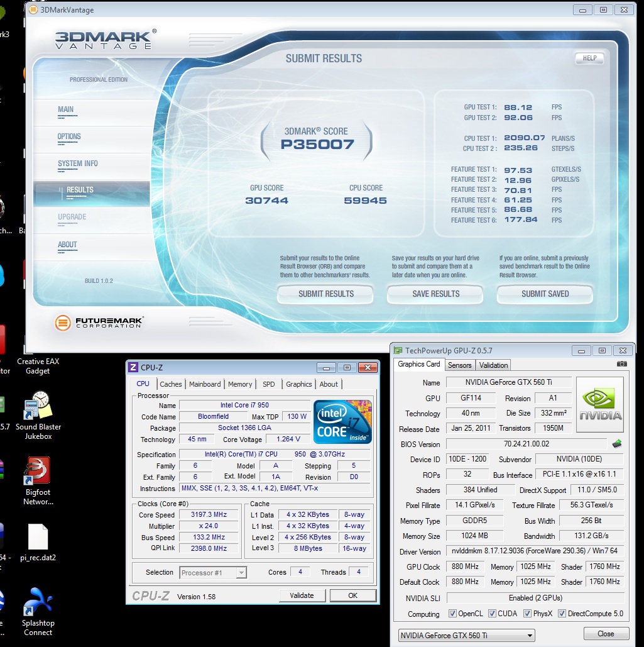Switch to the Sensors tab in GPU-Z
This screenshot has width=644, height=647.
459,365
